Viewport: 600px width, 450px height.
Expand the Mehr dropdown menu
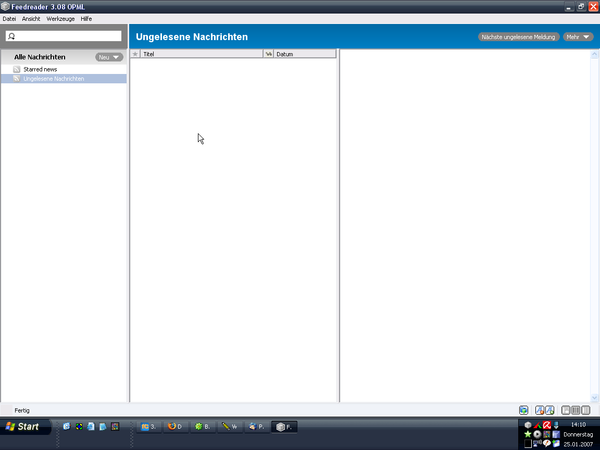click(x=577, y=37)
